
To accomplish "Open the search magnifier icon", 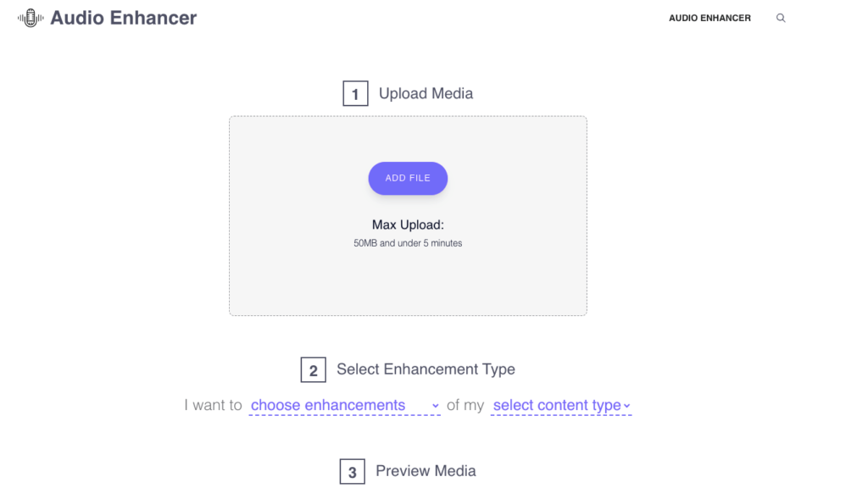I will pyautogui.click(x=781, y=18).
